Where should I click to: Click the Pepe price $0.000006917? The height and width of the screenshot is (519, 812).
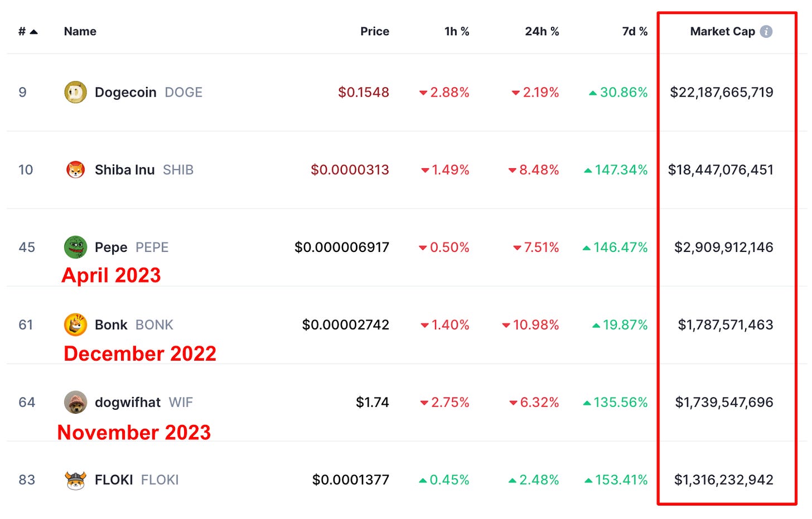pos(341,248)
